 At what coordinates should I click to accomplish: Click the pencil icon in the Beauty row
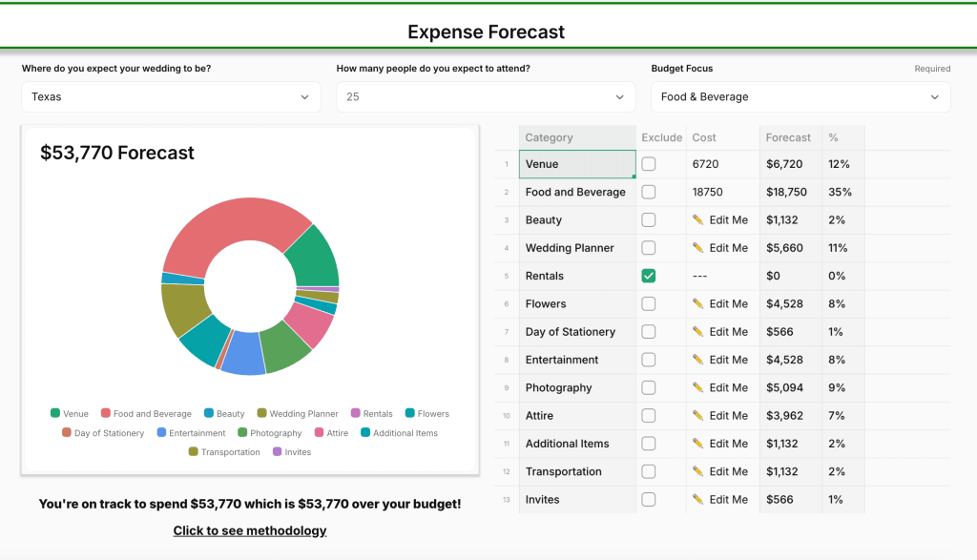point(697,220)
